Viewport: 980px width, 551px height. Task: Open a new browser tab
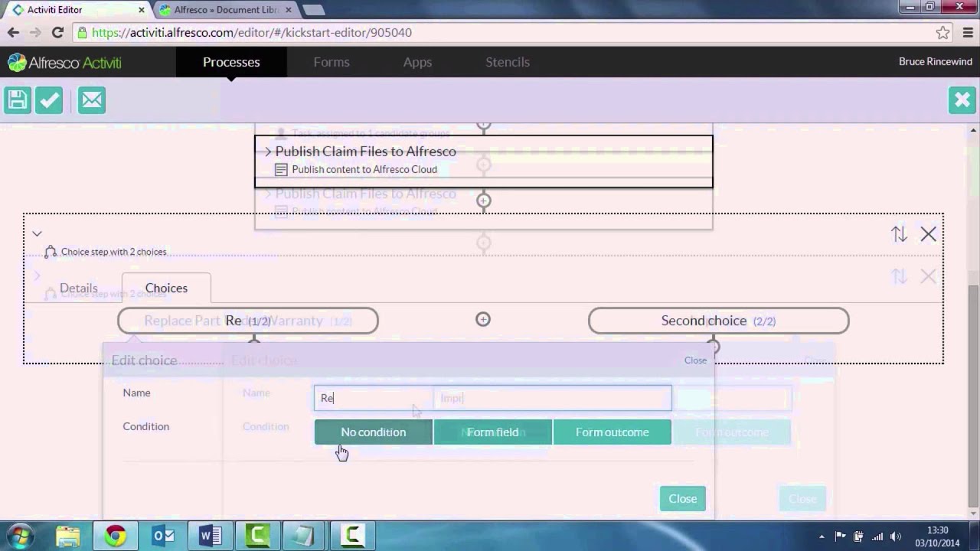[313, 10]
